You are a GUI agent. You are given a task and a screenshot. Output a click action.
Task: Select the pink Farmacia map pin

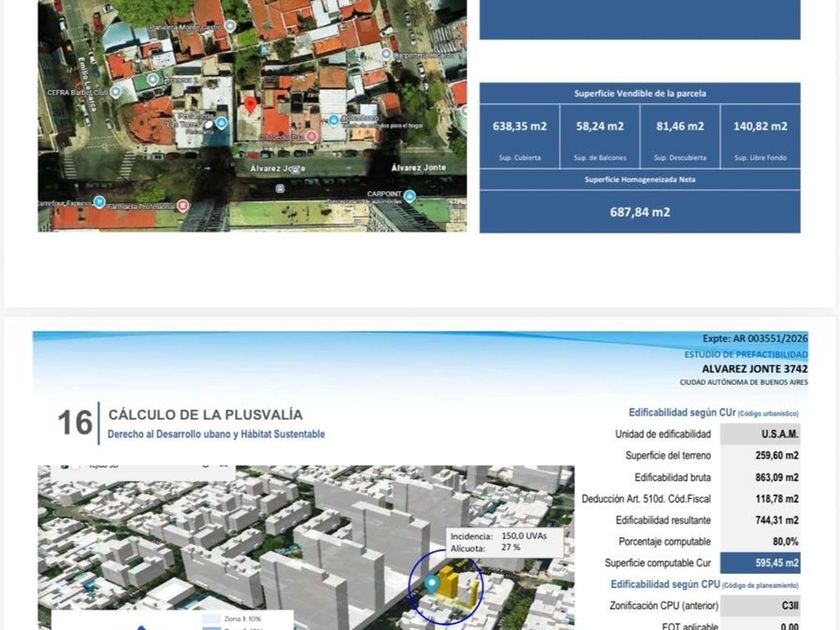[x=183, y=206]
